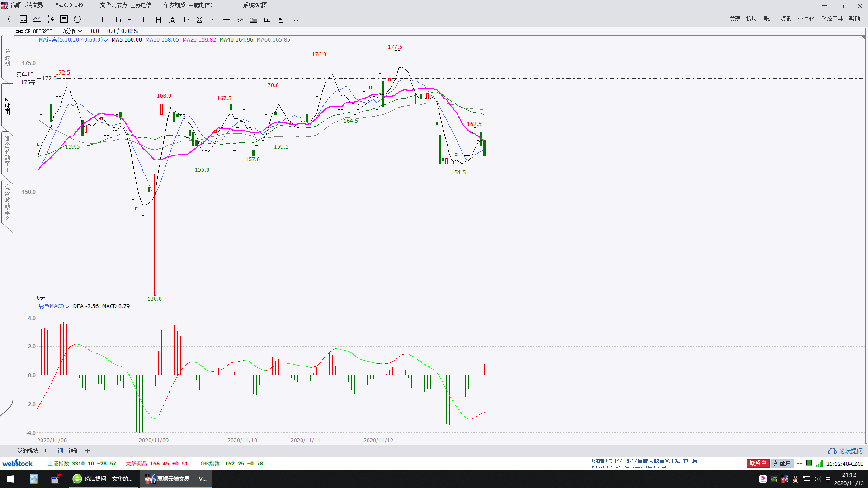Screen dimensions: 868x488
Task: Select the hourglass timer icon
Action: [x=199, y=19]
